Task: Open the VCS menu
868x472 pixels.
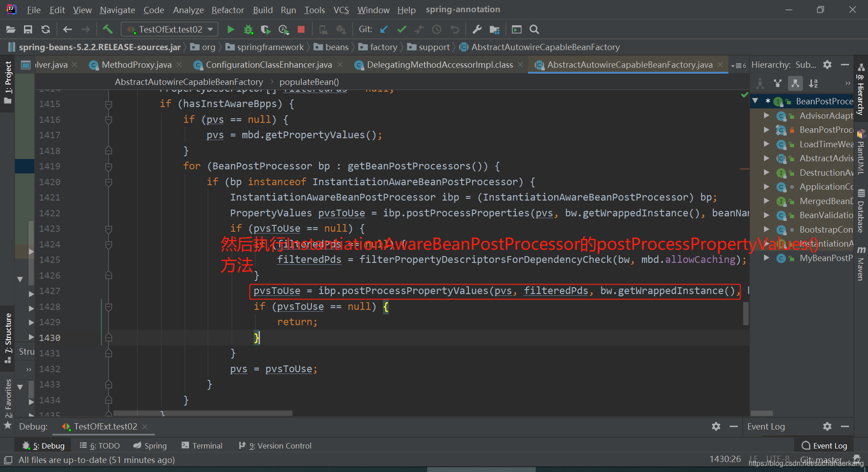Action: 341,10
